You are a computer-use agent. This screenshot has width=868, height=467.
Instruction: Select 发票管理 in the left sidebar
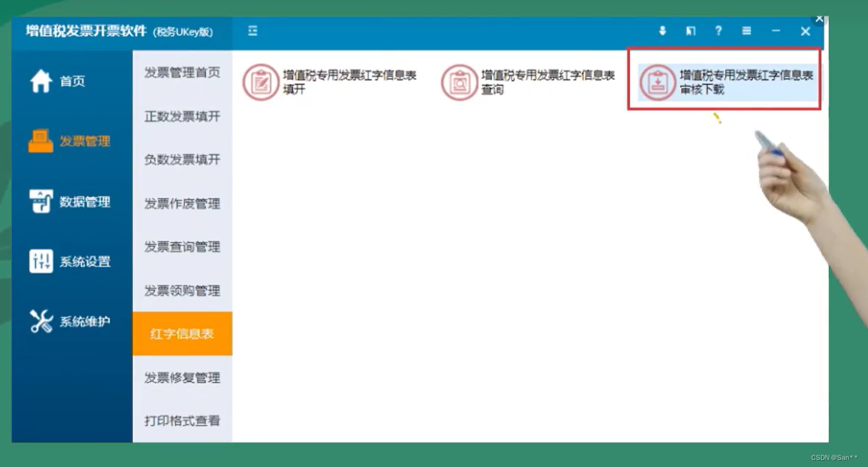coord(85,142)
